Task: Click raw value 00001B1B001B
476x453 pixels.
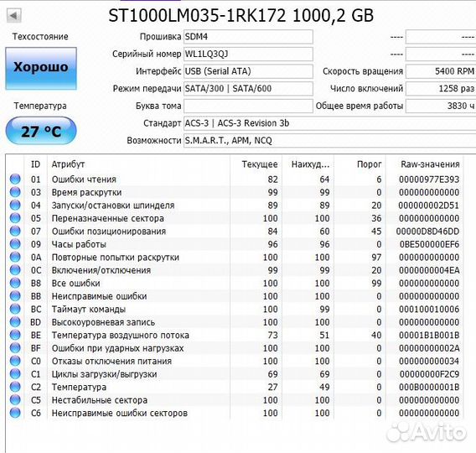Action: [x=429, y=335]
